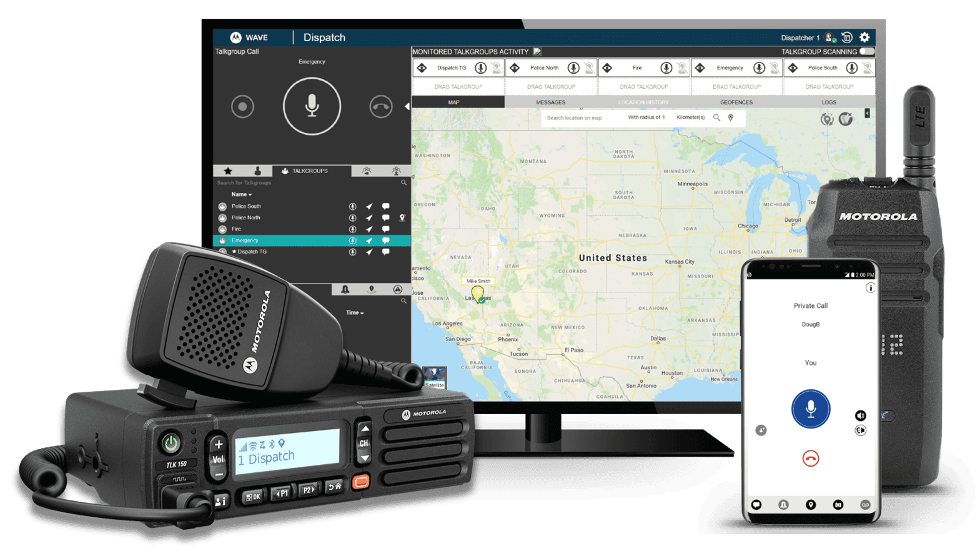Click the Search location on map field

point(582,117)
